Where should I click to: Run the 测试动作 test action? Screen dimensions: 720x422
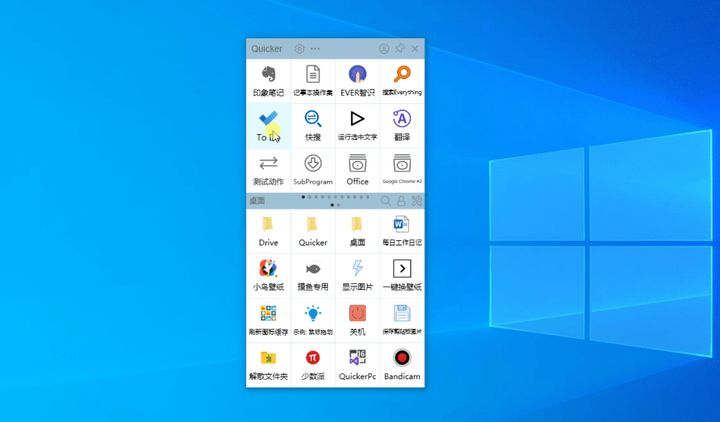click(269, 170)
